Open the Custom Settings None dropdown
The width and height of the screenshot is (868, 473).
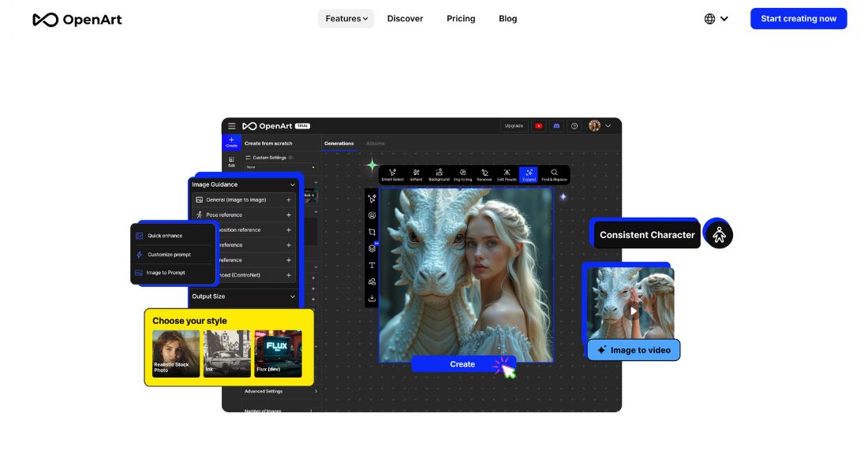[x=280, y=167]
